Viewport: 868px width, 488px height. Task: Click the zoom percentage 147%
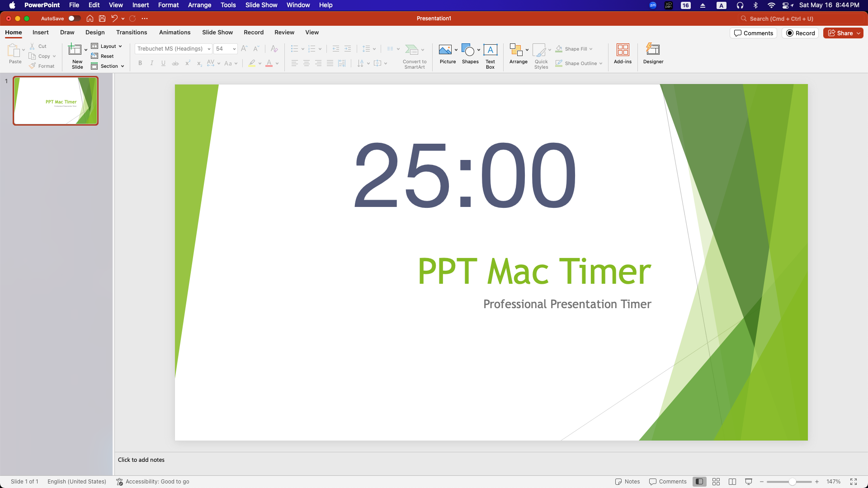(x=833, y=482)
